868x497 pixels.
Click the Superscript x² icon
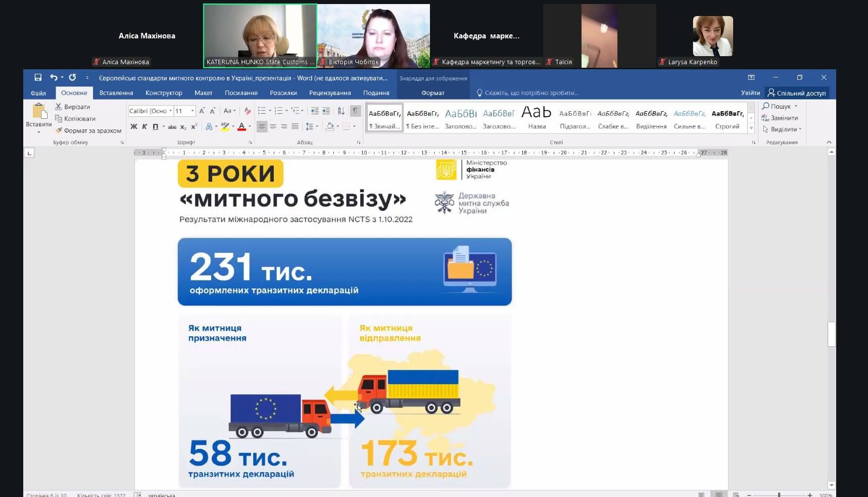click(x=194, y=126)
